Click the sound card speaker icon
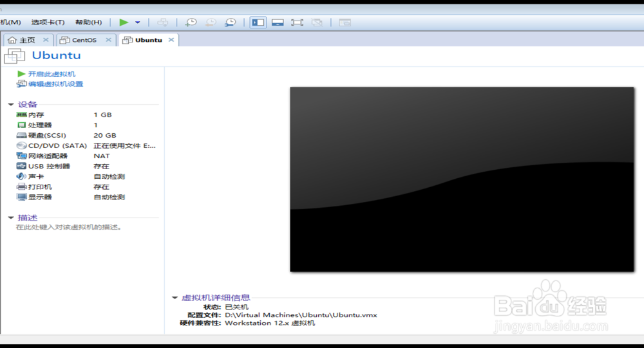 (x=21, y=176)
